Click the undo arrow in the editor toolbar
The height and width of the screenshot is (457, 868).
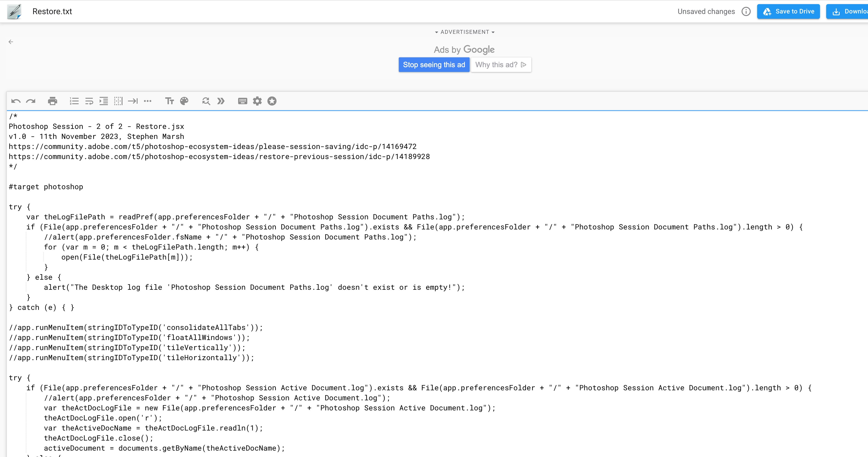click(16, 101)
